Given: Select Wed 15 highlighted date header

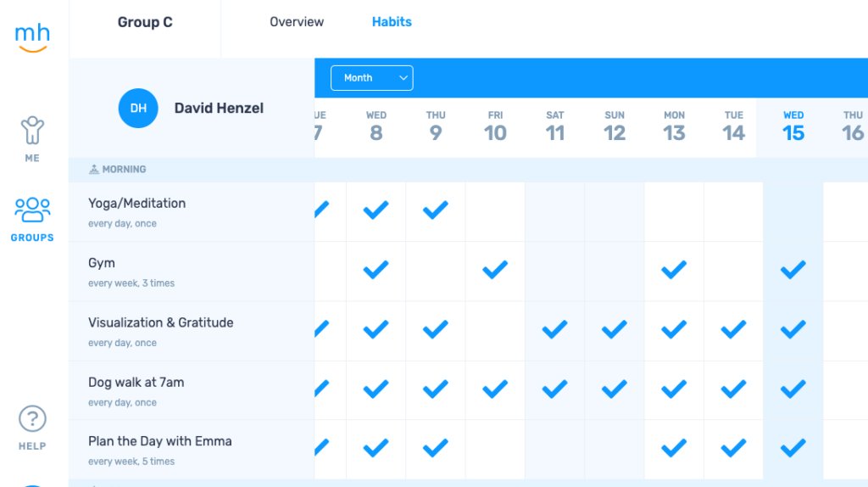Looking at the screenshot, I should click(793, 126).
